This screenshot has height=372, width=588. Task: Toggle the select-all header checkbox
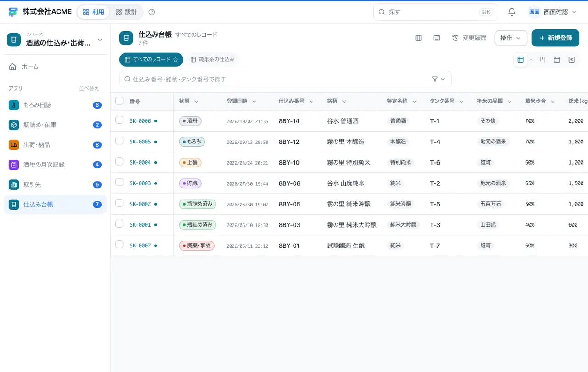click(x=119, y=101)
